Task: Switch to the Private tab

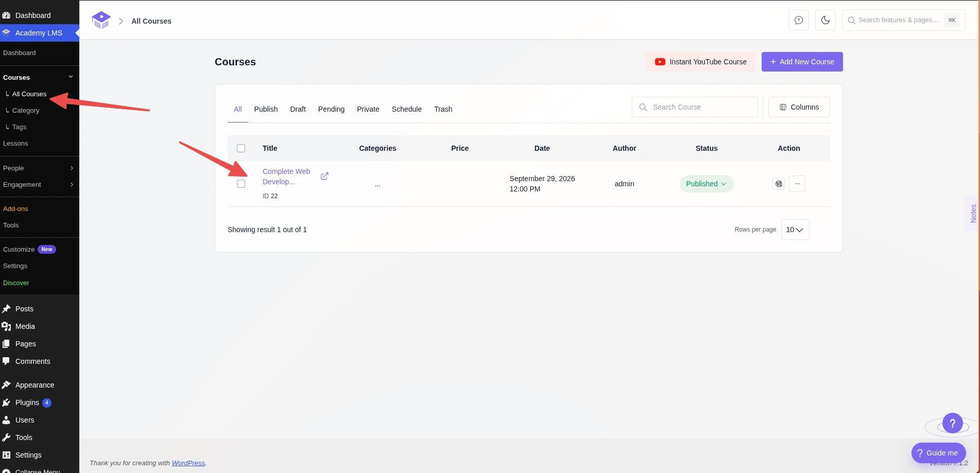Action: tap(368, 109)
